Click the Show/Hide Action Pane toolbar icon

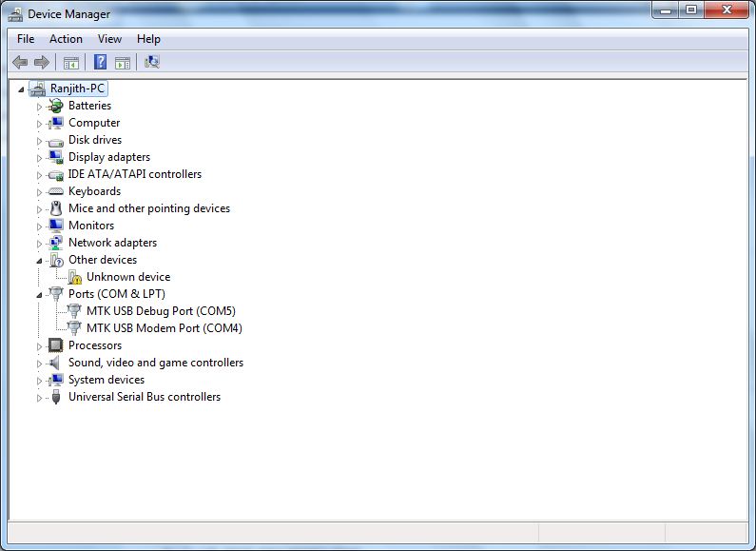coord(123,63)
